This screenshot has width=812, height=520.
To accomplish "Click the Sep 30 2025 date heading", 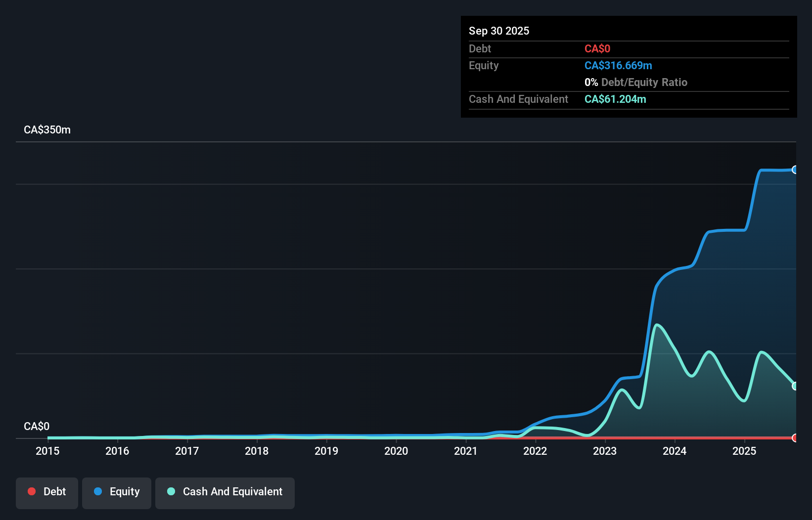I will [499, 31].
